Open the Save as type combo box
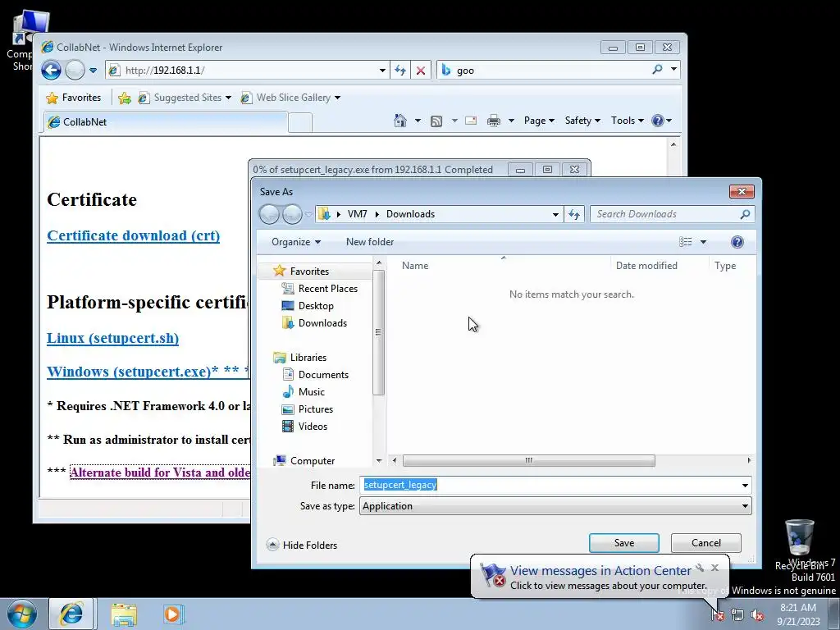840x630 pixels. point(555,506)
